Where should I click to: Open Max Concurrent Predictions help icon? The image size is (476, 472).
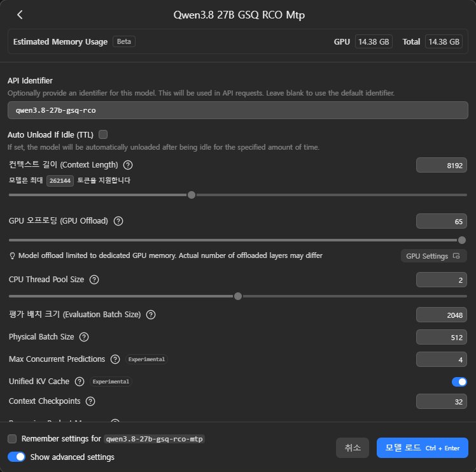[x=115, y=359]
